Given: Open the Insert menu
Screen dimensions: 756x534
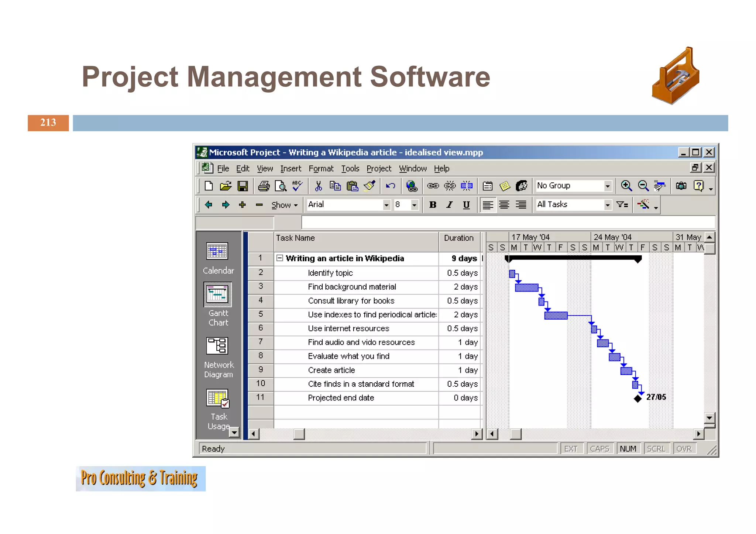Looking at the screenshot, I should (291, 169).
